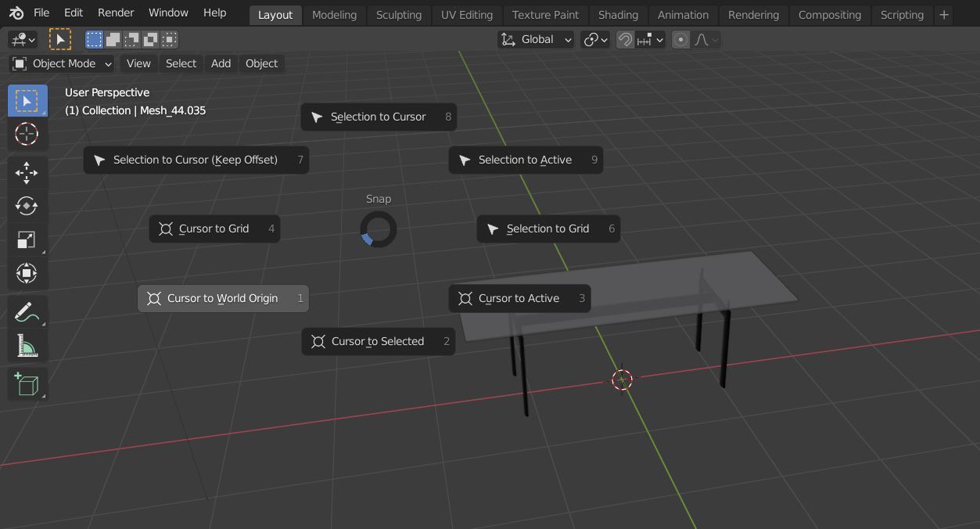The image size is (980, 529).
Task: Toggle the Snap magnet button
Action: tap(625, 40)
